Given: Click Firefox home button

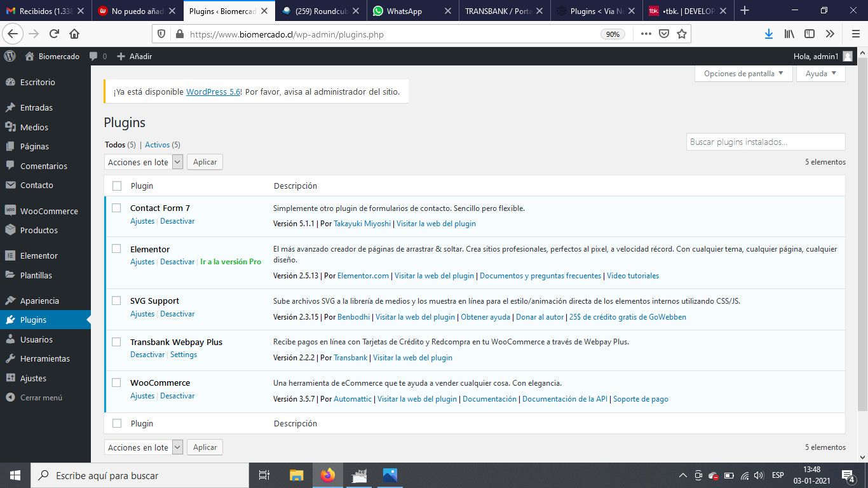Looking at the screenshot, I should click(74, 34).
